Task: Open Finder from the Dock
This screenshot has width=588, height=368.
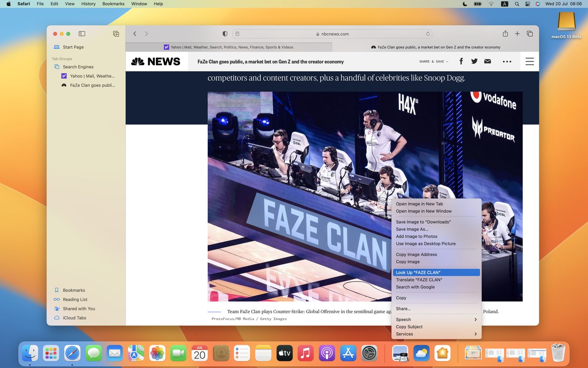Action: click(x=30, y=353)
